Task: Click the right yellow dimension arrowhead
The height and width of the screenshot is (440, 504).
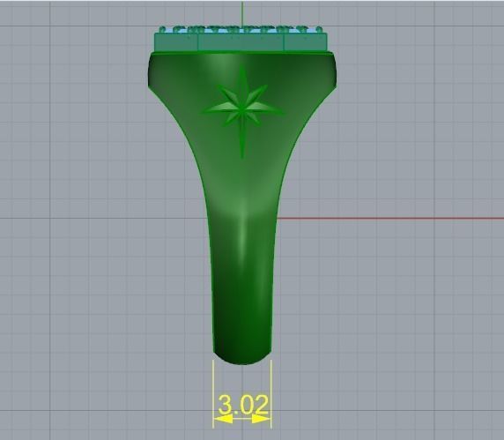Action: [262, 418]
